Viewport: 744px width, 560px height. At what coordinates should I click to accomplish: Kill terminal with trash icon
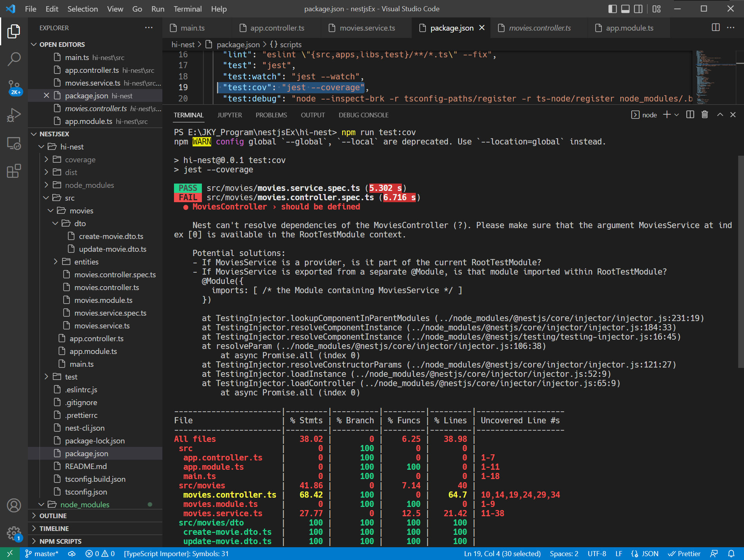click(x=704, y=115)
